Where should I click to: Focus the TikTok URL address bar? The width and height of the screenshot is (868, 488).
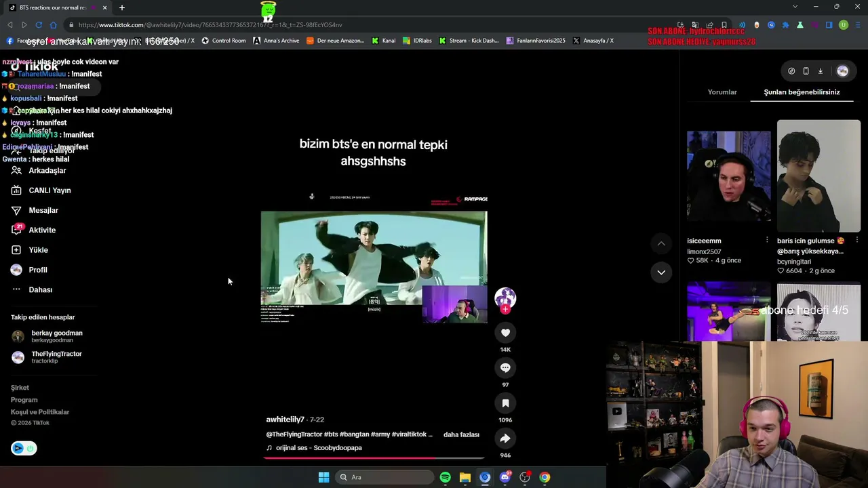point(366,25)
